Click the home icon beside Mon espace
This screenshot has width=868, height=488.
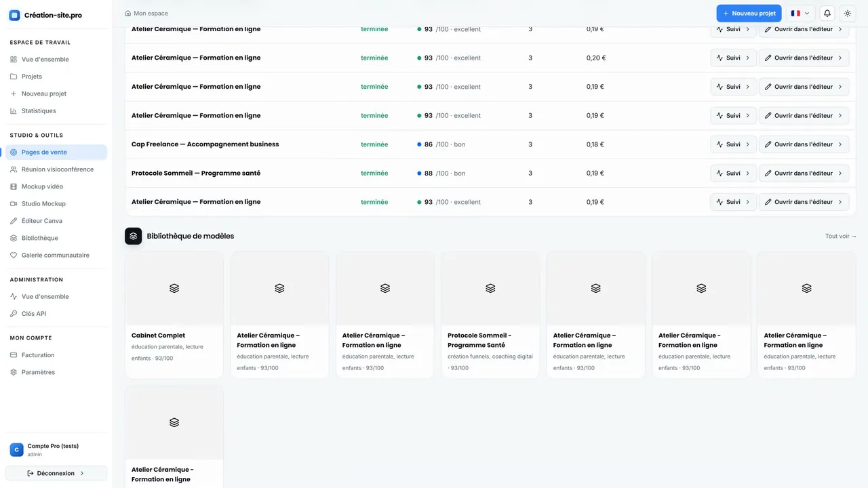click(x=128, y=14)
